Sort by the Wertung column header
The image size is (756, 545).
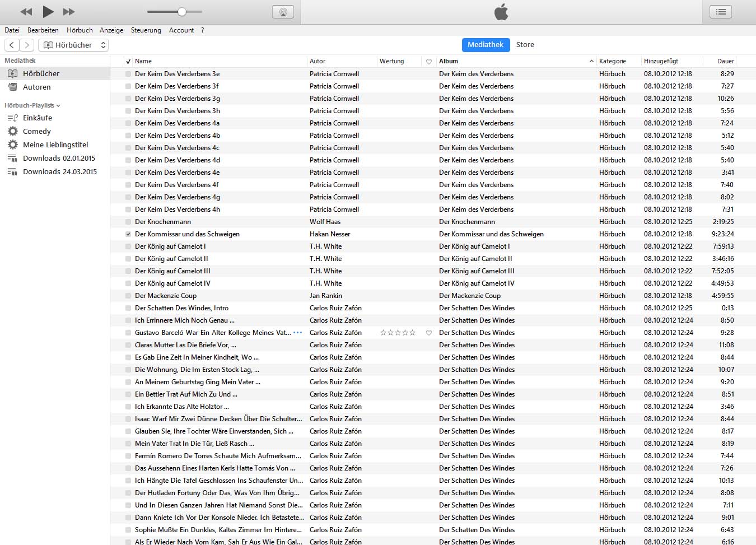click(399, 61)
